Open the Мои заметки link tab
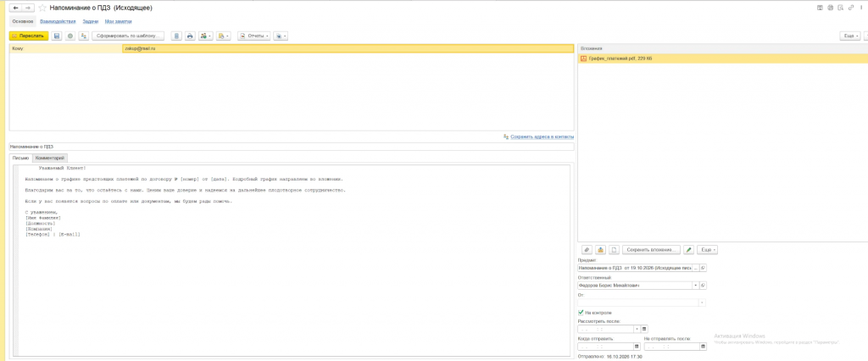Viewport: 868px width, 361px height. pyautogui.click(x=119, y=21)
